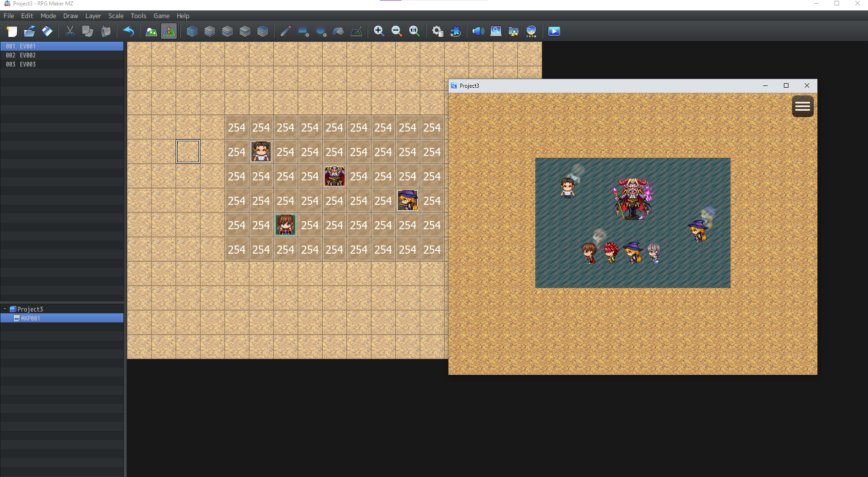Open the File menu
868x477 pixels.
[9, 16]
